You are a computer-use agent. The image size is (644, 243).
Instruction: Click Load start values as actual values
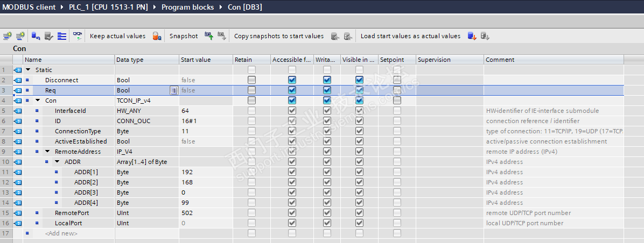coord(411,36)
